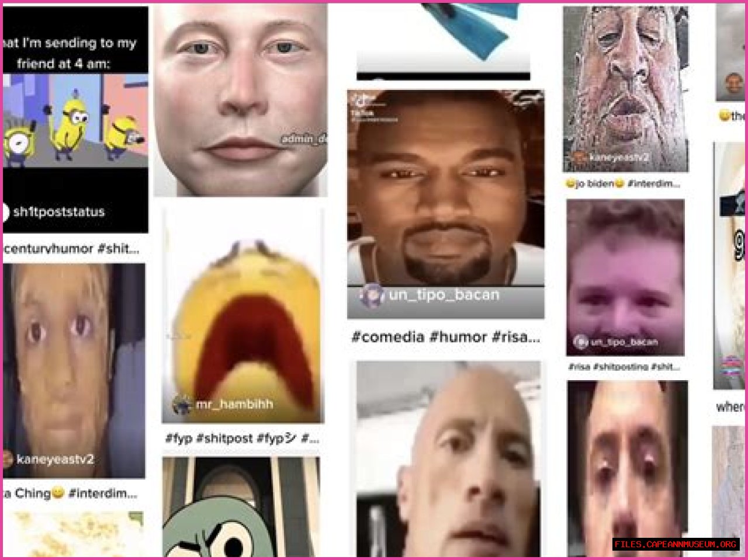The height and width of the screenshot is (560, 748).
Task: Click the laughing emoji in 'jo biden' caption
Action: (570, 184)
